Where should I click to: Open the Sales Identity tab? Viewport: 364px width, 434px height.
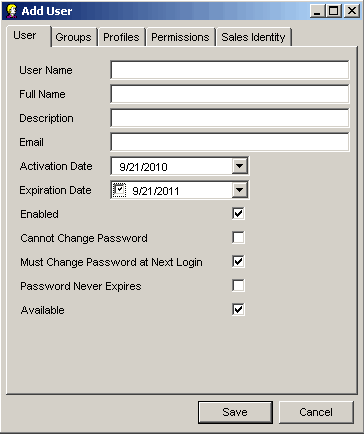[x=254, y=37]
